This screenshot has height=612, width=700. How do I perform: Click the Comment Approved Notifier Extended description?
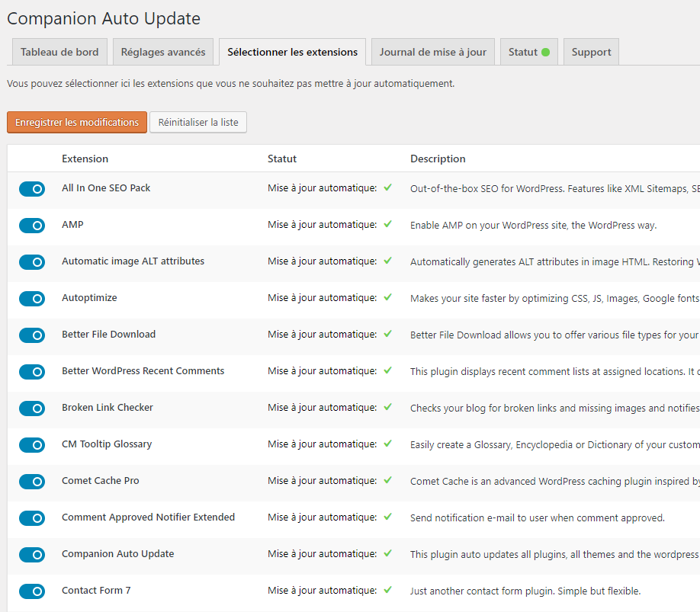tap(538, 518)
